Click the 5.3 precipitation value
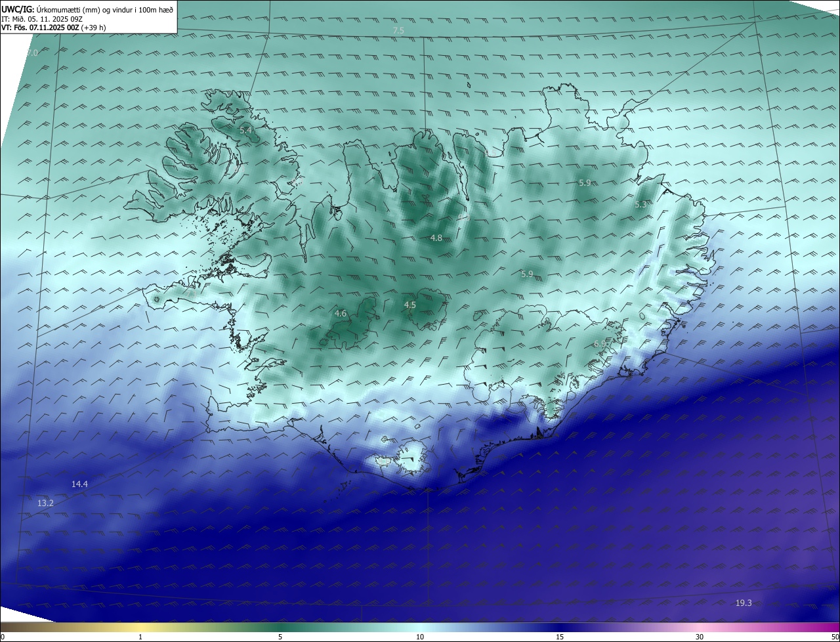This screenshot has height=642, width=840. 640,205
